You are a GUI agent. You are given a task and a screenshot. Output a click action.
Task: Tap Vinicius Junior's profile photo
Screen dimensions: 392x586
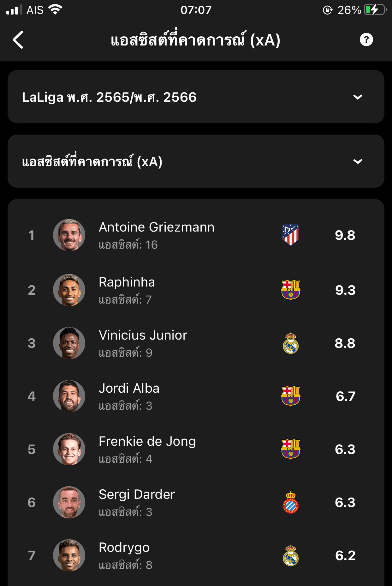pyautogui.click(x=69, y=343)
